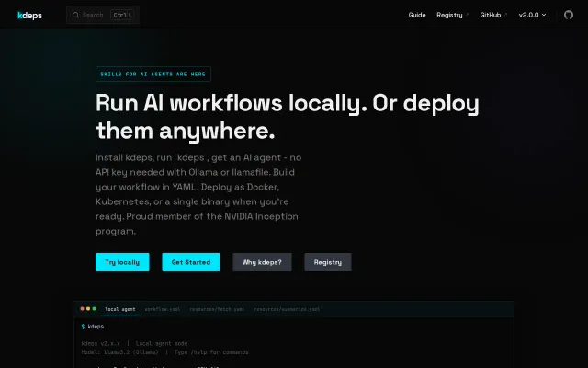
Task: Click the Why kdeps? button
Action: point(262,262)
